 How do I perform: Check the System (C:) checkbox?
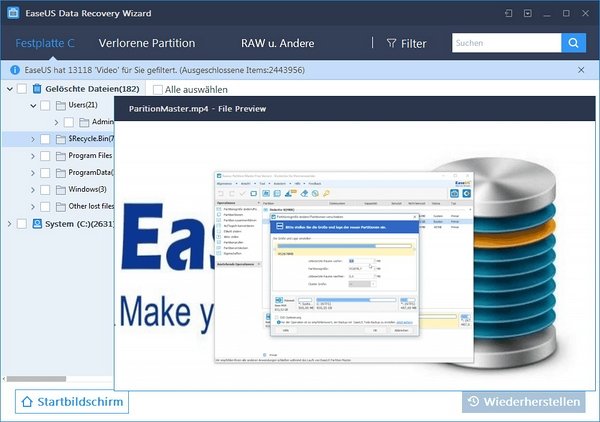point(22,223)
